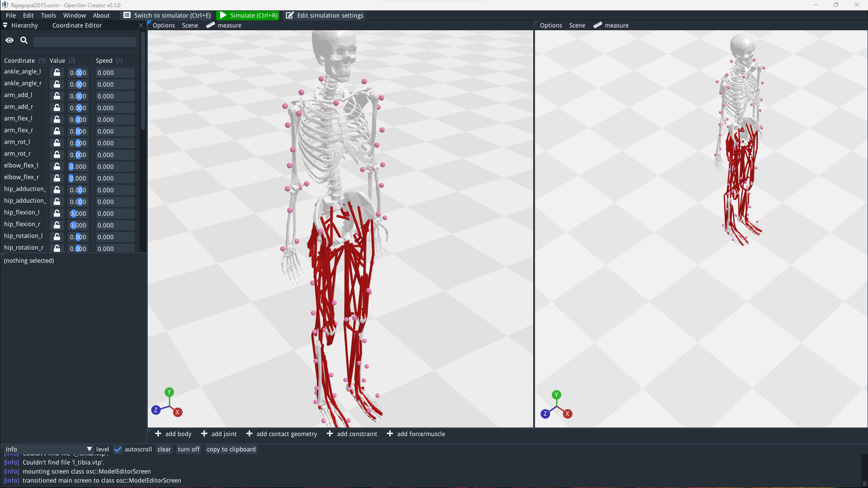Screen dimensions: 868x488
Task: Click the magnifier search icon
Action: point(24,40)
